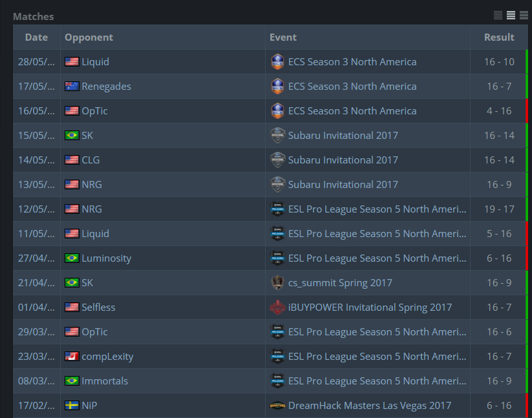
Task: Click Canadian flag beside compLexity
Action: click(x=72, y=356)
